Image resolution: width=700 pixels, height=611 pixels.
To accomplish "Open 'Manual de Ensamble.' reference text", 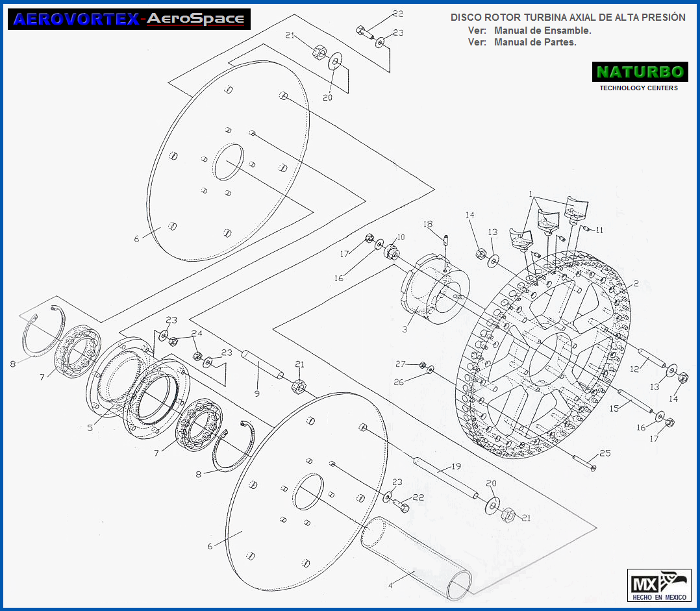I will [542, 31].
